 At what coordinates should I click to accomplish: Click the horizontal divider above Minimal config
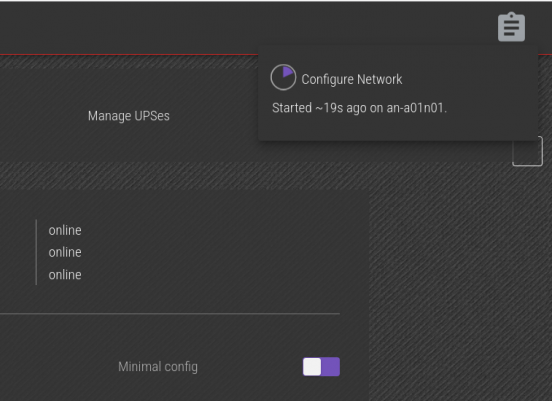pyautogui.click(x=170, y=313)
